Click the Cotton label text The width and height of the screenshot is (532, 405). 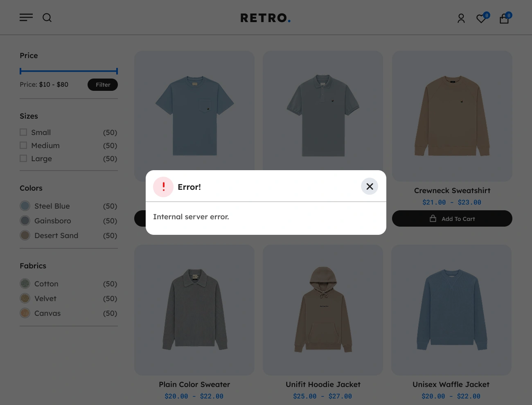pos(46,284)
